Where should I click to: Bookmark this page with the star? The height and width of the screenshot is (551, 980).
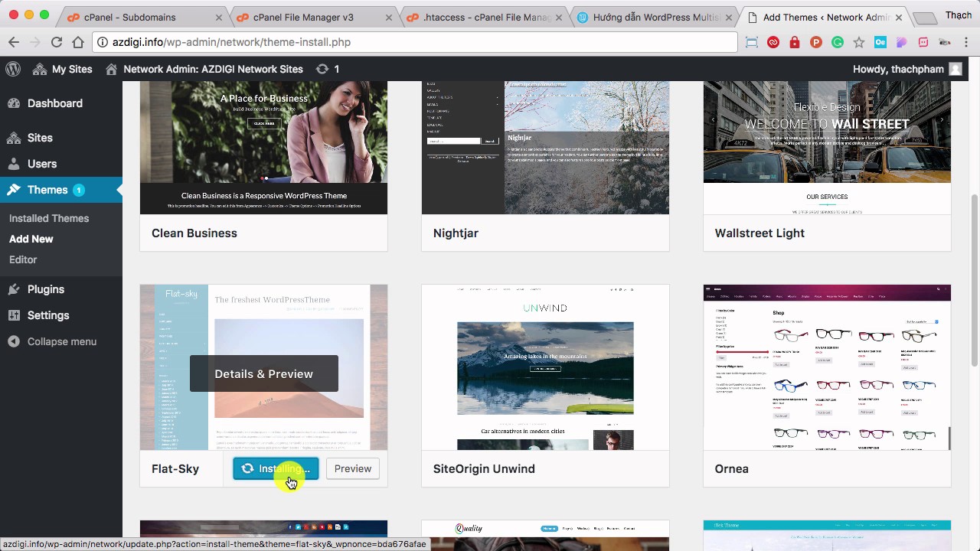click(859, 42)
